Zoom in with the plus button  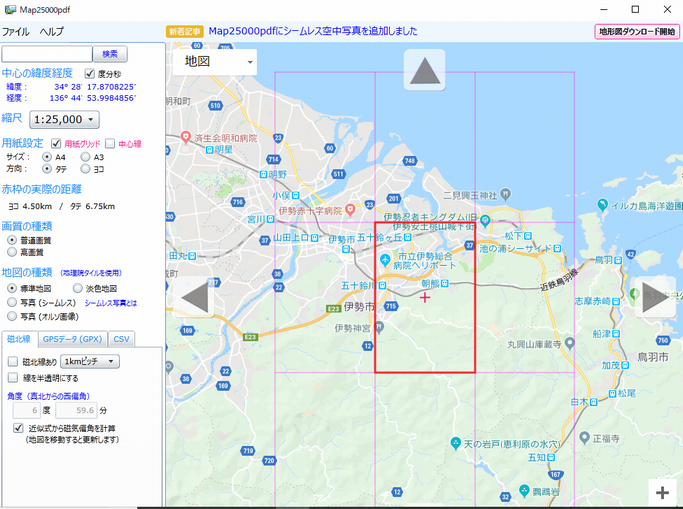point(662,492)
